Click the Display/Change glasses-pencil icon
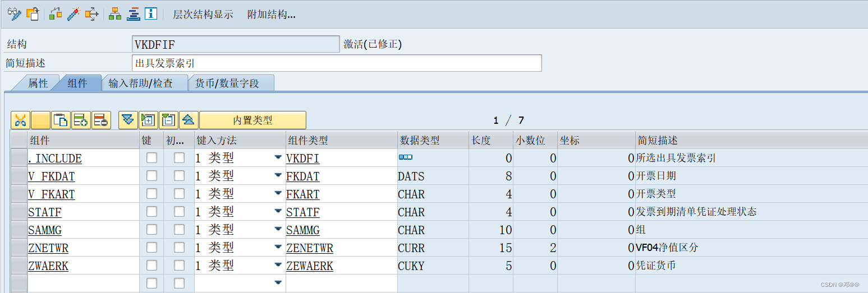Image resolution: width=868 pixels, height=293 pixels. (x=14, y=14)
